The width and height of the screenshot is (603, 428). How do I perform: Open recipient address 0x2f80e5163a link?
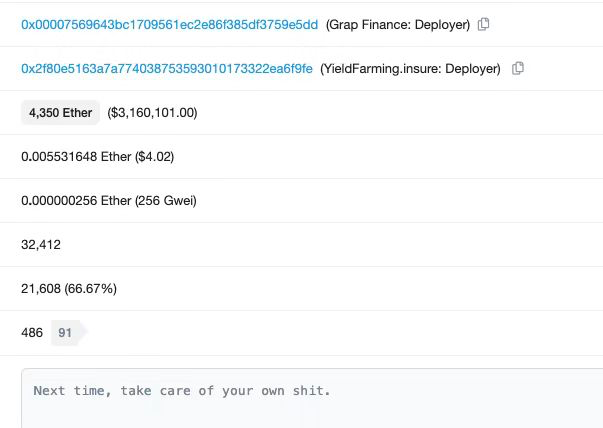tap(167, 69)
